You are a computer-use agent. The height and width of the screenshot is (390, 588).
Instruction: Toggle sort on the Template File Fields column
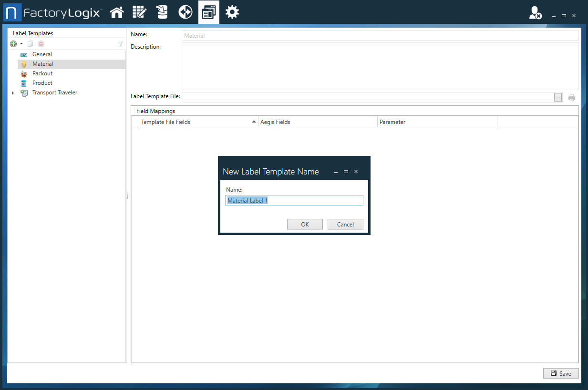click(x=198, y=122)
